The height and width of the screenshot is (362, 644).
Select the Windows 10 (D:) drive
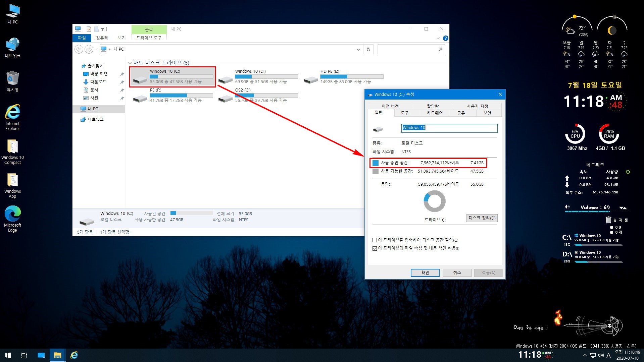258,76
